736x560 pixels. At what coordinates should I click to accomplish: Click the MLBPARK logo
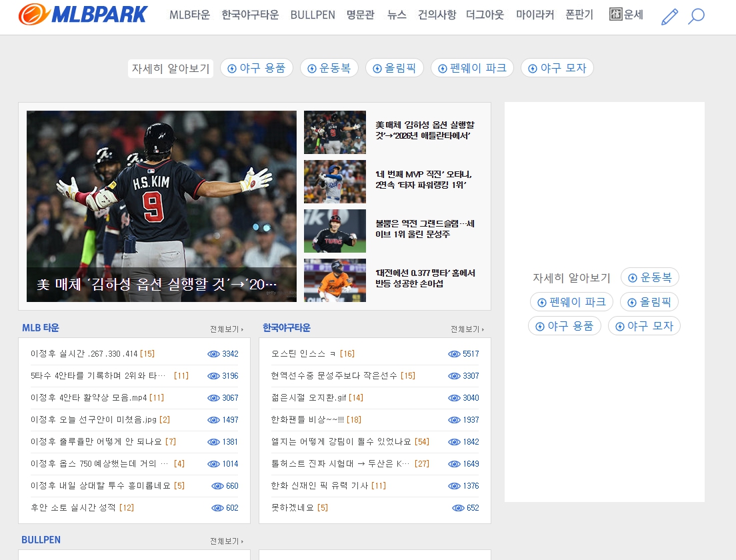pos(83,15)
